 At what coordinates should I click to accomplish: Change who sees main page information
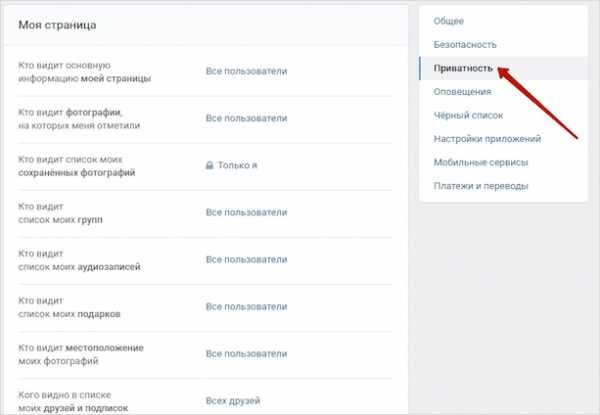pos(246,71)
